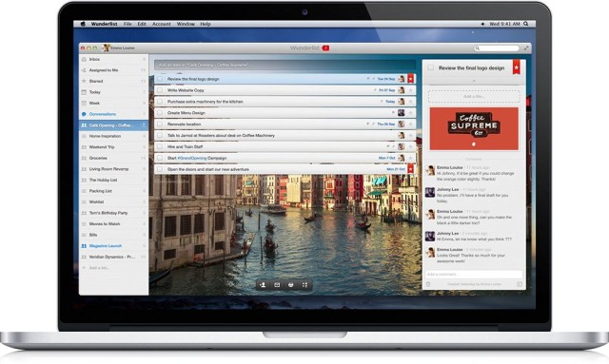Open the Veridian Dynamics list
The height and width of the screenshot is (364, 609).
113,257
